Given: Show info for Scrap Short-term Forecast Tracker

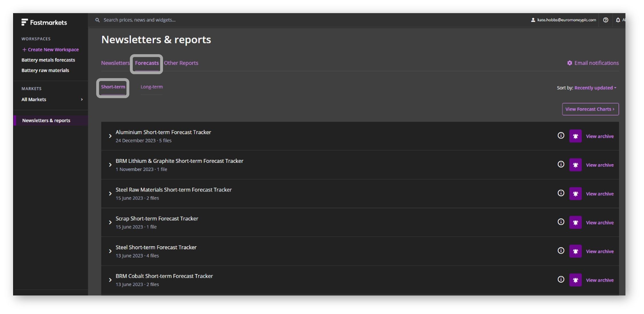Looking at the screenshot, I should click(x=561, y=222).
